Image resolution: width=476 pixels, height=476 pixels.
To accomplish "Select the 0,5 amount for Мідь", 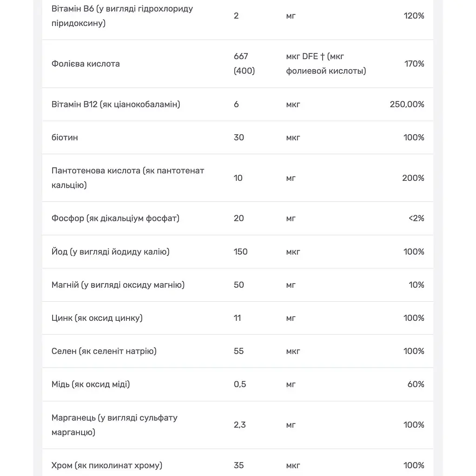I will (240, 384).
